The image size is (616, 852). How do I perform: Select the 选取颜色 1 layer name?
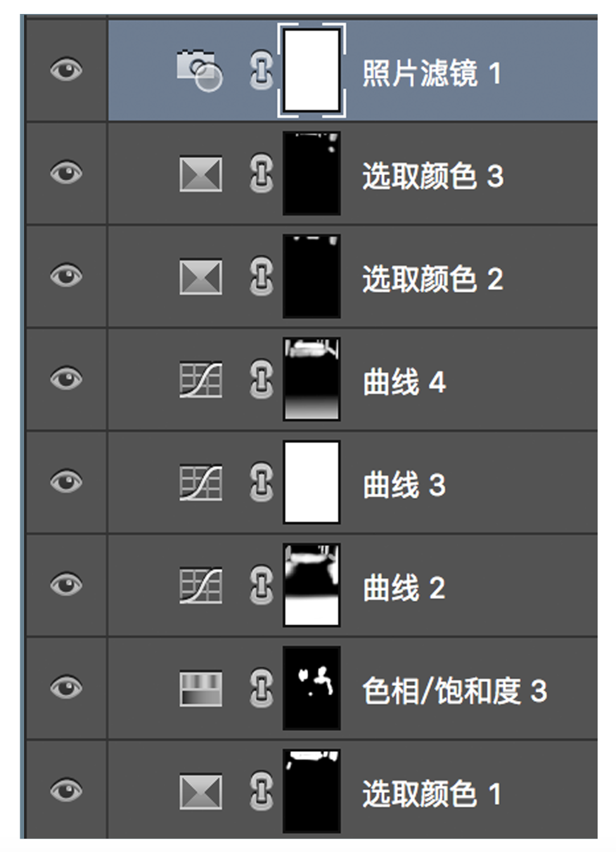(x=431, y=794)
